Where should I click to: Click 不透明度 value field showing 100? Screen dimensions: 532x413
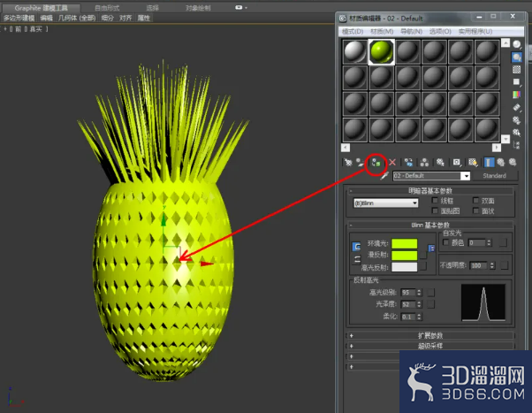479,265
